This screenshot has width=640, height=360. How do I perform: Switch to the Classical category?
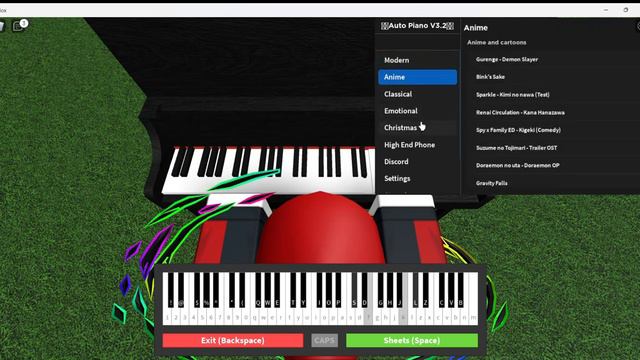click(417, 94)
